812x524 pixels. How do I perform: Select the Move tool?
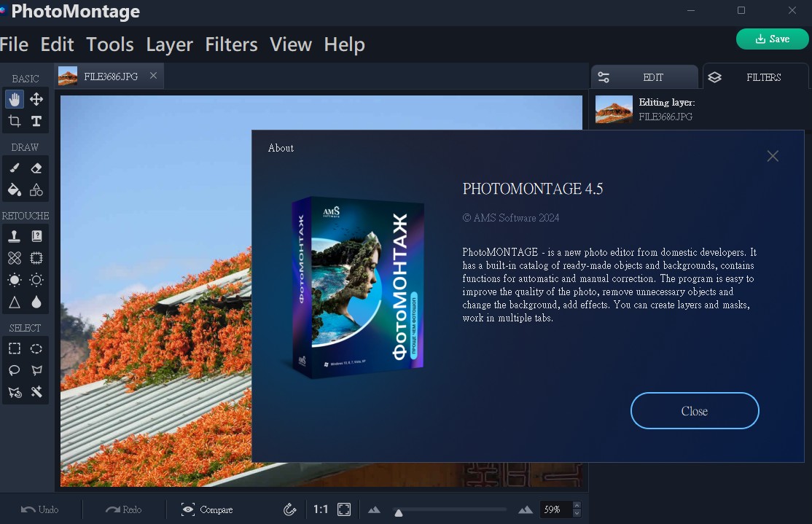[36, 99]
